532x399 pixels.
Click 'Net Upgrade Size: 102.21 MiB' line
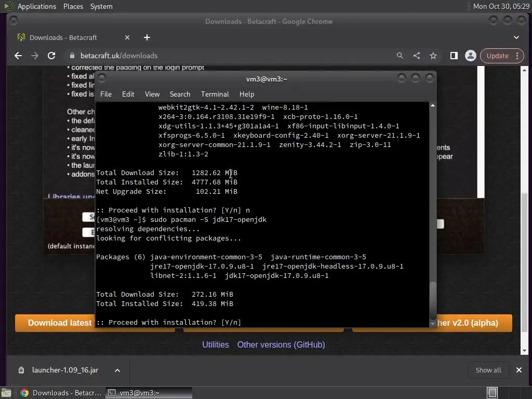point(167,191)
